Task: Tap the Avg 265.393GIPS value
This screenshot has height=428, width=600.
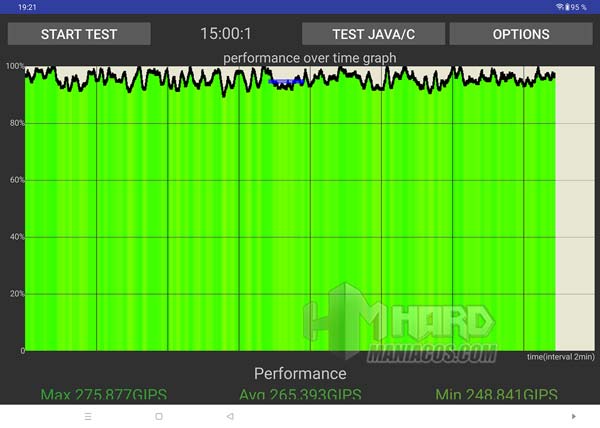Action: pos(300,395)
